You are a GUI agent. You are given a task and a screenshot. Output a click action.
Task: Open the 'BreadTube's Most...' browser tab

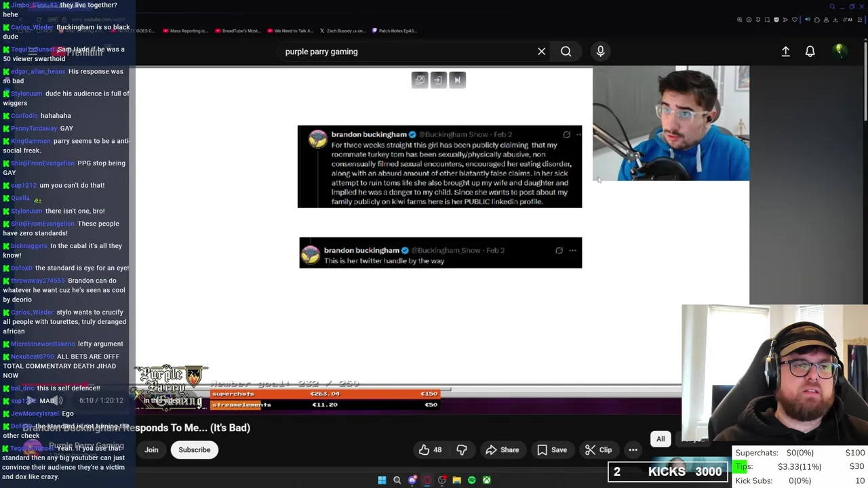[x=237, y=30]
